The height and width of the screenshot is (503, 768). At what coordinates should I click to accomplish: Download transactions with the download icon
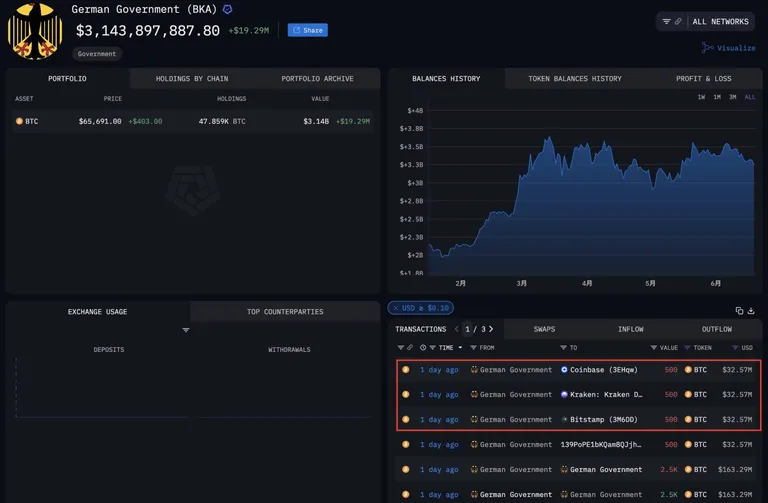click(x=751, y=311)
